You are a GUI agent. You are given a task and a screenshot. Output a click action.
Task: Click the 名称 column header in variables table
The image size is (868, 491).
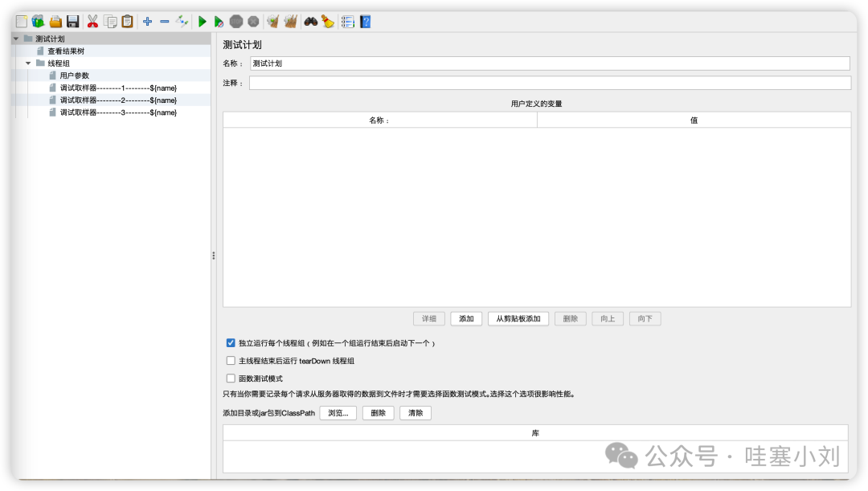tap(379, 120)
